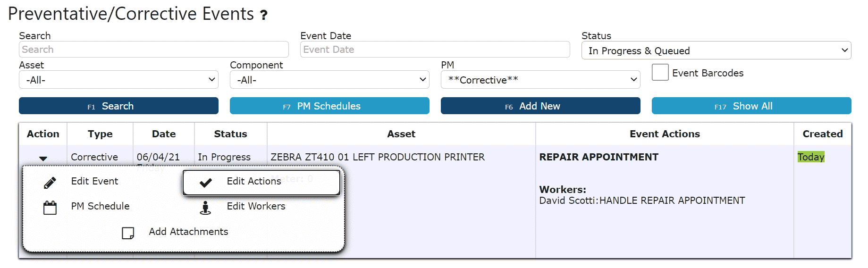Click the PM Schedules button
The image size is (868, 268).
tap(329, 106)
